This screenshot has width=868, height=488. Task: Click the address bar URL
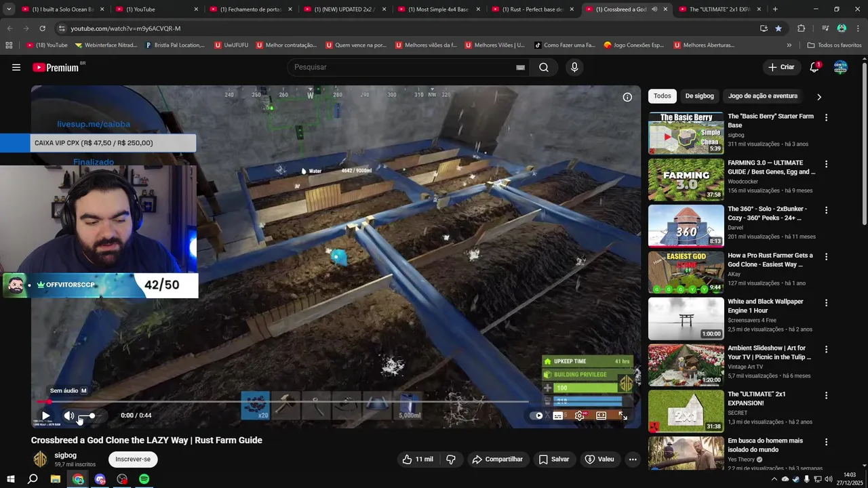[125, 28]
